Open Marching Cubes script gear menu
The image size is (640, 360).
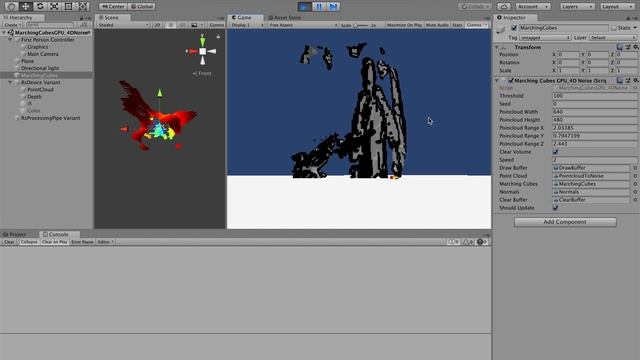pyautogui.click(x=636, y=80)
